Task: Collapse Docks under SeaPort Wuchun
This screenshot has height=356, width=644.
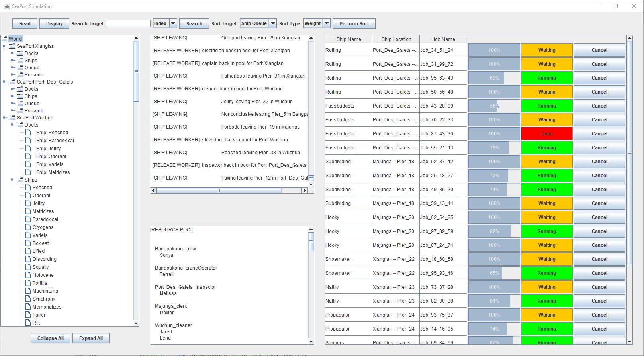Action: [x=12, y=125]
